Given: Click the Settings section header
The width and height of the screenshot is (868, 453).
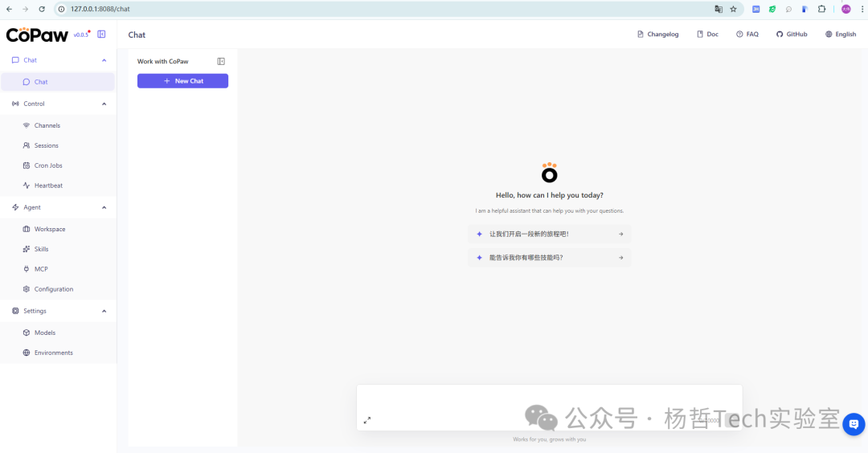Looking at the screenshot, I should point(58,311).
